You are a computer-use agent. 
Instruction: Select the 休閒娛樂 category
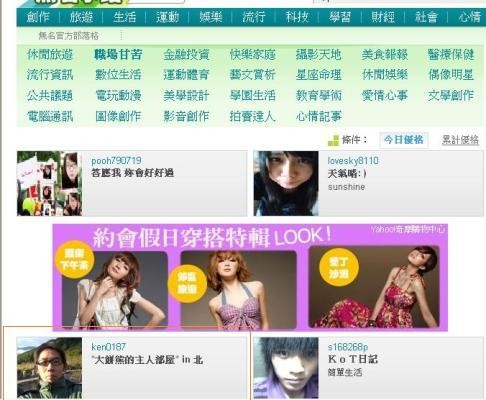(385, 75)
